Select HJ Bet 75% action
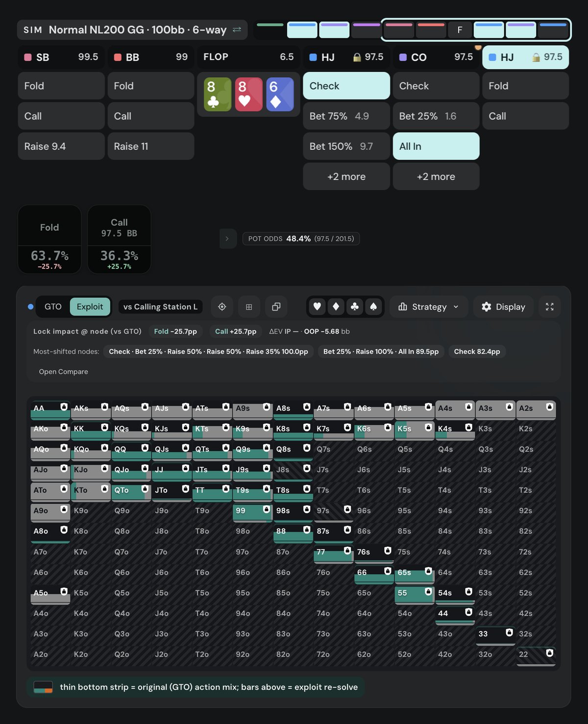This screenshot has width=588, height=724. click(x=346, y=116)
